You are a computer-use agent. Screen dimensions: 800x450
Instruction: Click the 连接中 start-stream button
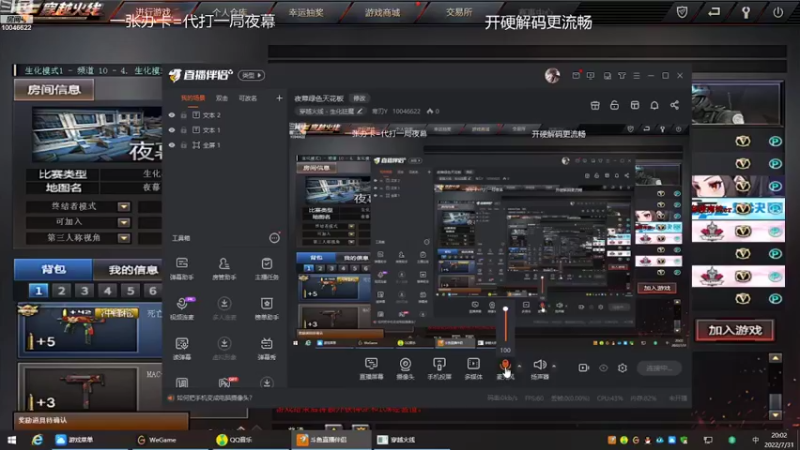click(659, 368)
